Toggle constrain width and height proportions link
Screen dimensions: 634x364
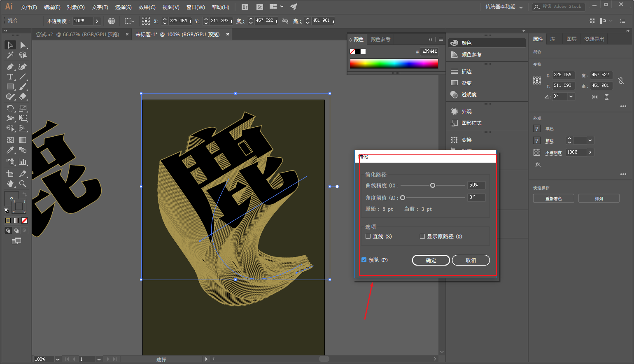point(285,21)
